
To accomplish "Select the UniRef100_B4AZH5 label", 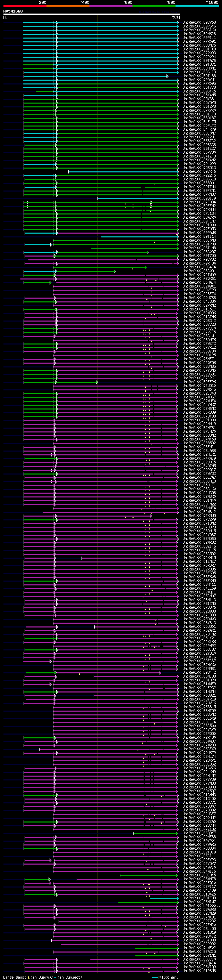I will coord(199,465).
